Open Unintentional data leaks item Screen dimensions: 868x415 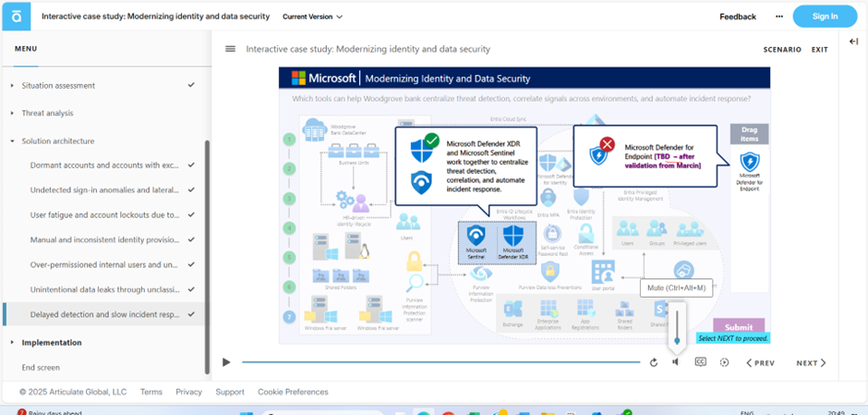coord(104,289)
